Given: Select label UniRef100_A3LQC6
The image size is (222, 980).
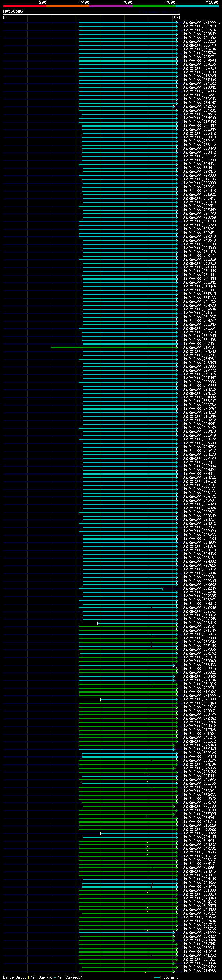Looking at the screenshot, I should 199,684.
